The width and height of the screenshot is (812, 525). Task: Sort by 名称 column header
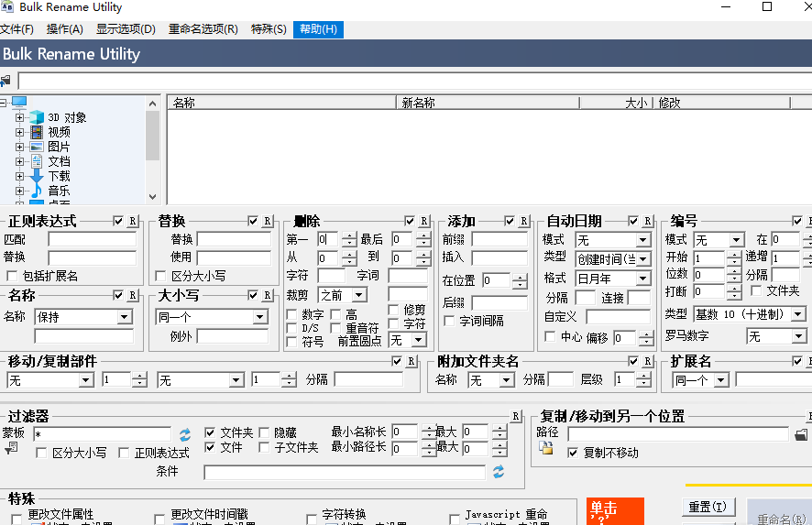coord(281,103)
